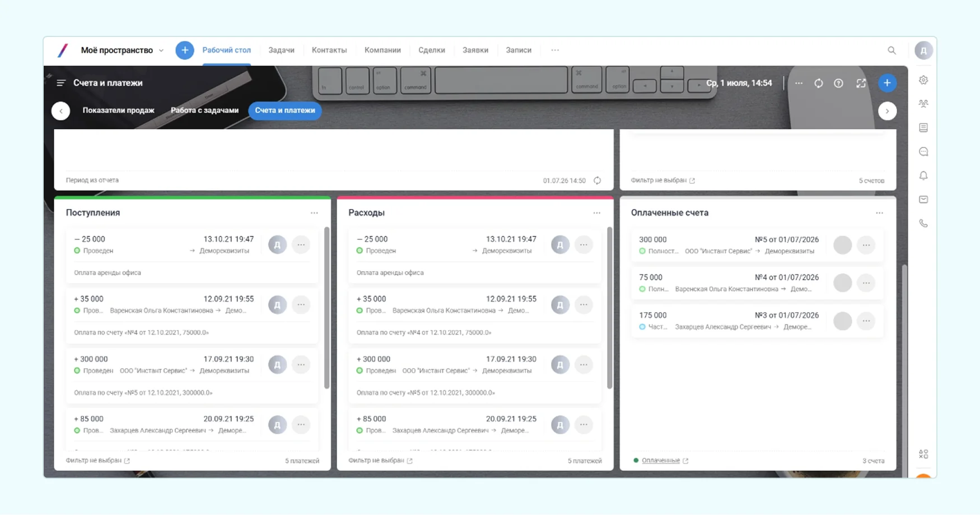This screenshot has height=515, width=980.
Task: Click the dashboard hamburger menu icon
Action: 61,83
